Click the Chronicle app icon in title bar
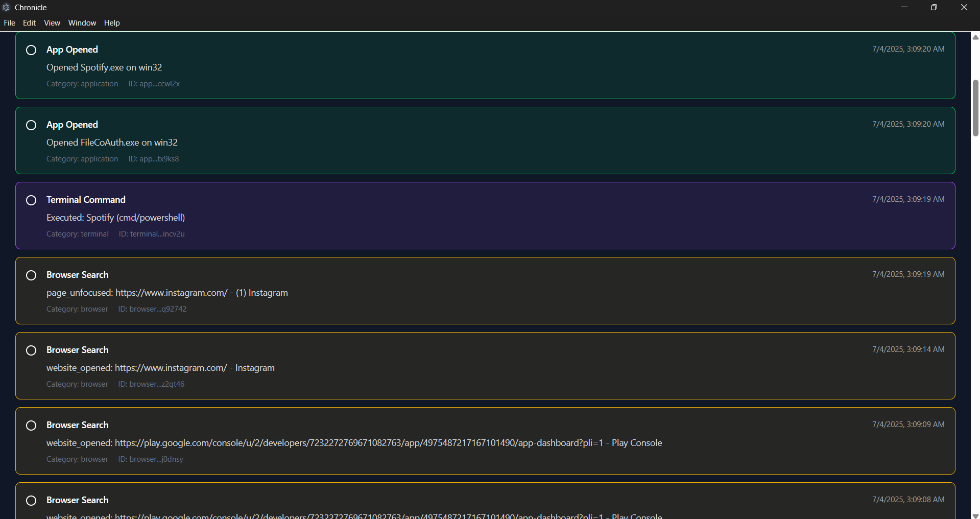Viewport: 980px width, 519px height. coord(6,7)
